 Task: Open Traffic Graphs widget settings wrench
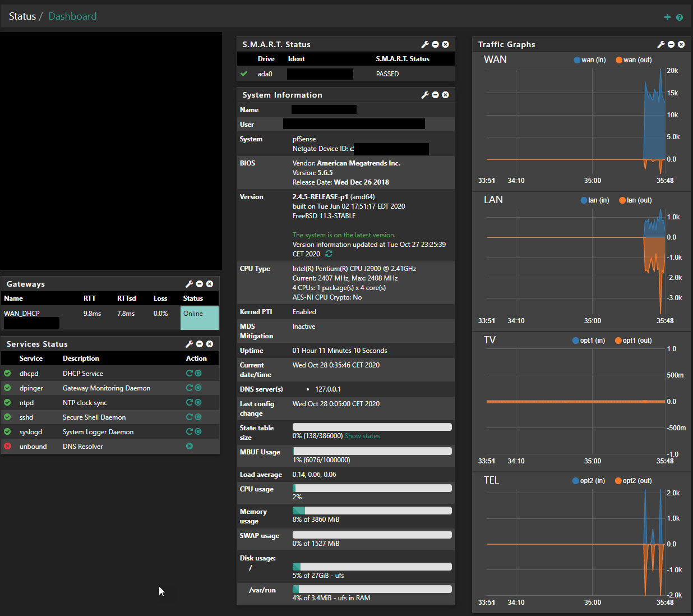(x=660, y=44)
